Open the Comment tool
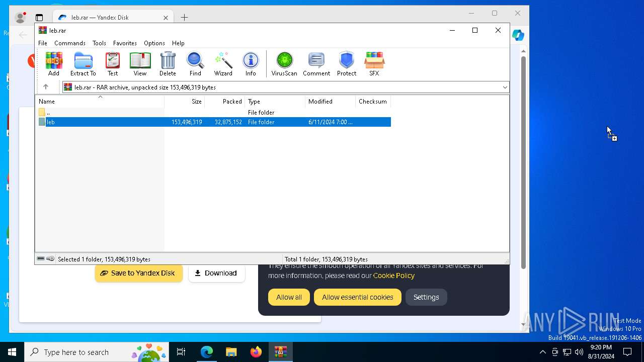The height and width of the screenshot is (362, 644). point(316,64)
